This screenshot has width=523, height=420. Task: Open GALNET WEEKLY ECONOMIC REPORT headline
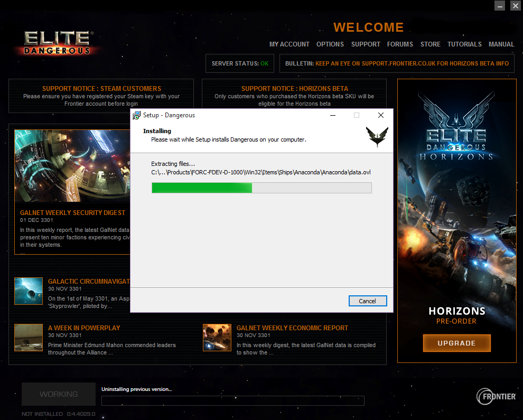(292, 328)
